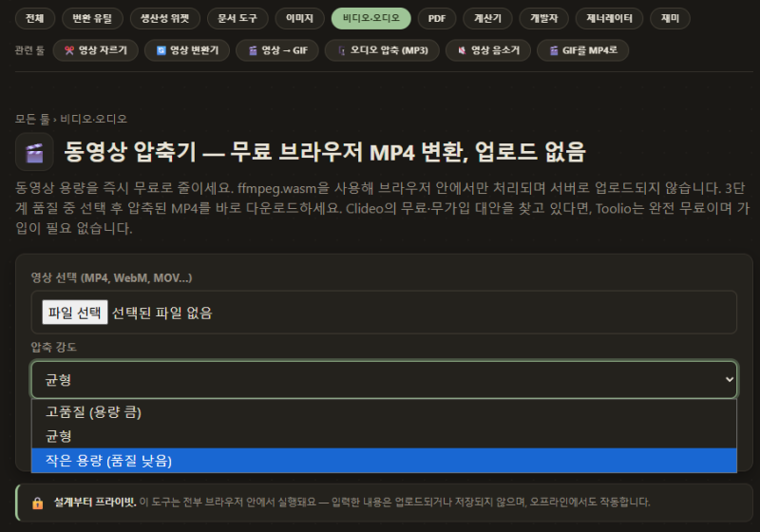Open the PDF category tab

coord(437,18)
